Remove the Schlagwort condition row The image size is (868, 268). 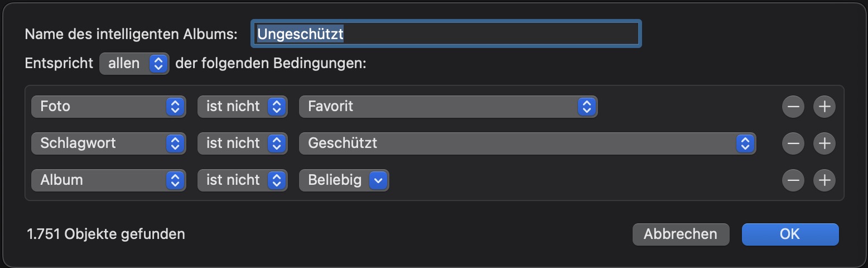click(x=793, y=143)
